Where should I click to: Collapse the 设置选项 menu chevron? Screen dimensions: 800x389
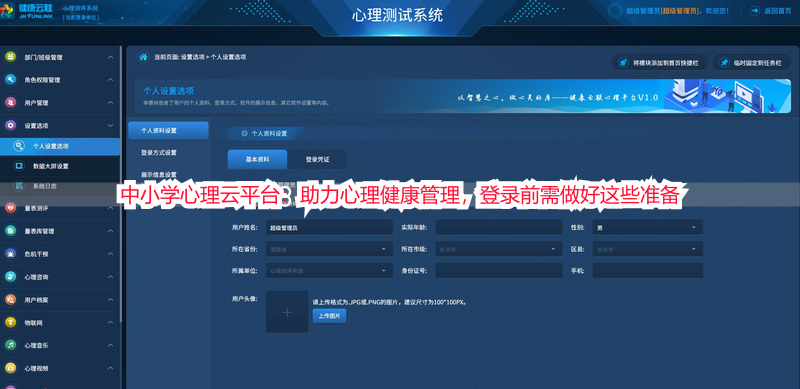(110, 125)
